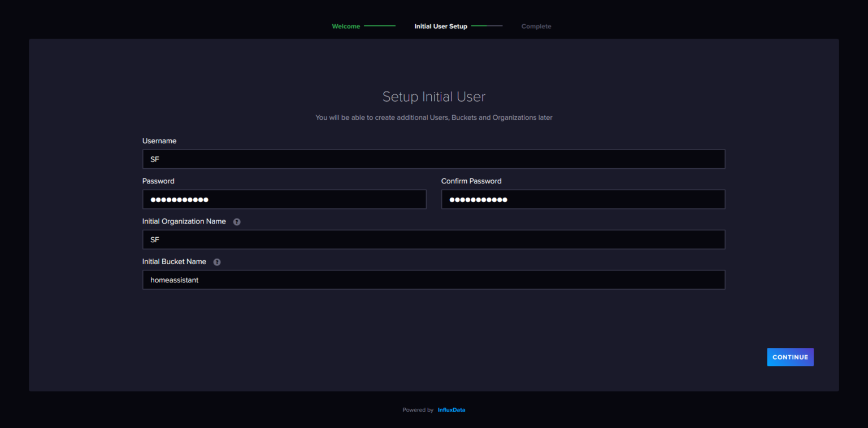
Task: Click the Username label
Action: click(159, 141)
